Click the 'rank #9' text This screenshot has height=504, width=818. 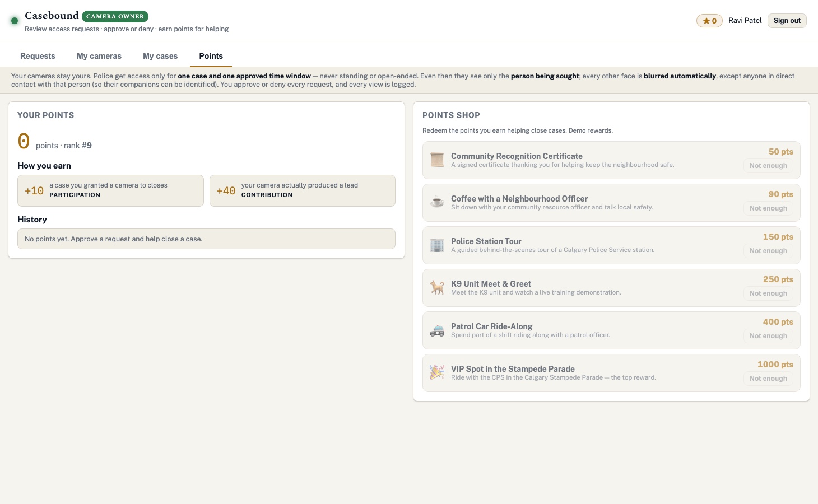tap(78, 146)
